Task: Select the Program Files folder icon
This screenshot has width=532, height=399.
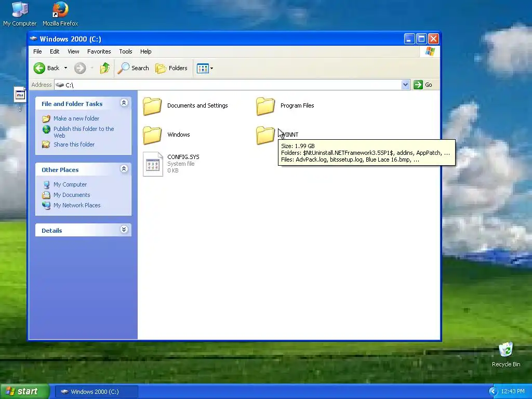Action: tap(265, 106)
